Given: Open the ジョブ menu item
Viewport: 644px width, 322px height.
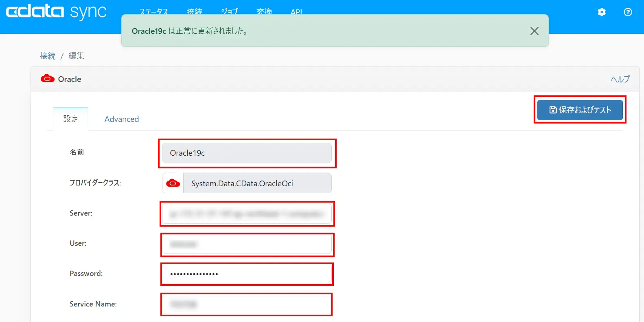Looking at the screenshot, I should [230, 11].
